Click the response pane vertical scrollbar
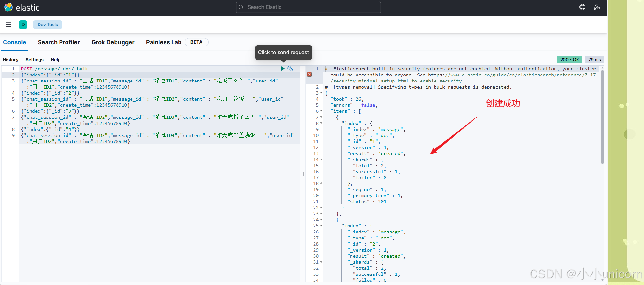 602,116
